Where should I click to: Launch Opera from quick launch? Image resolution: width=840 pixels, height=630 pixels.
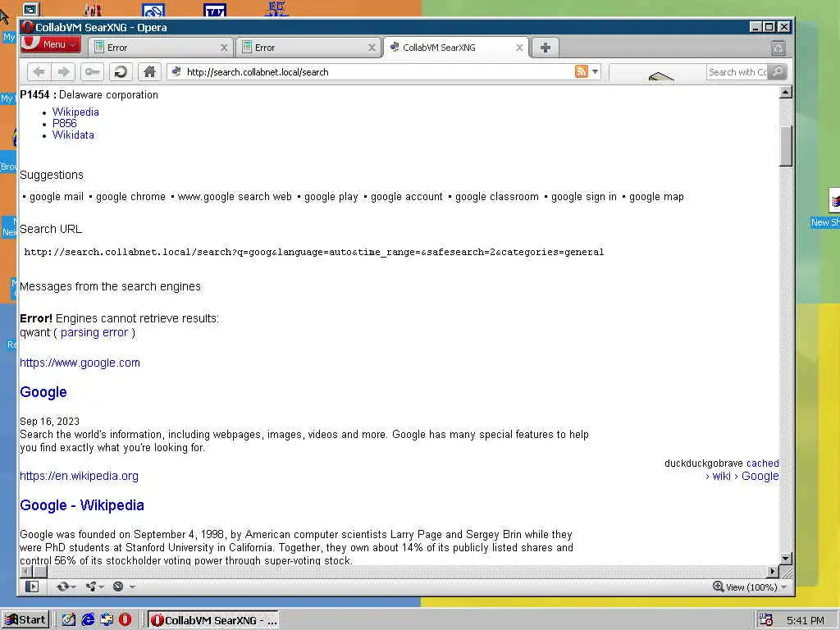(126, 620)
